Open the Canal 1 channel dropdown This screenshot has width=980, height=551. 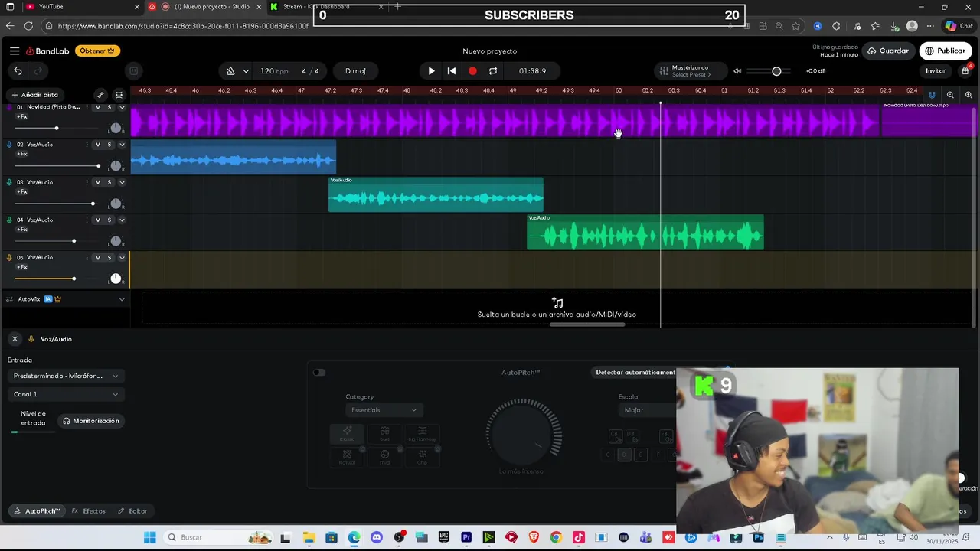66,394
